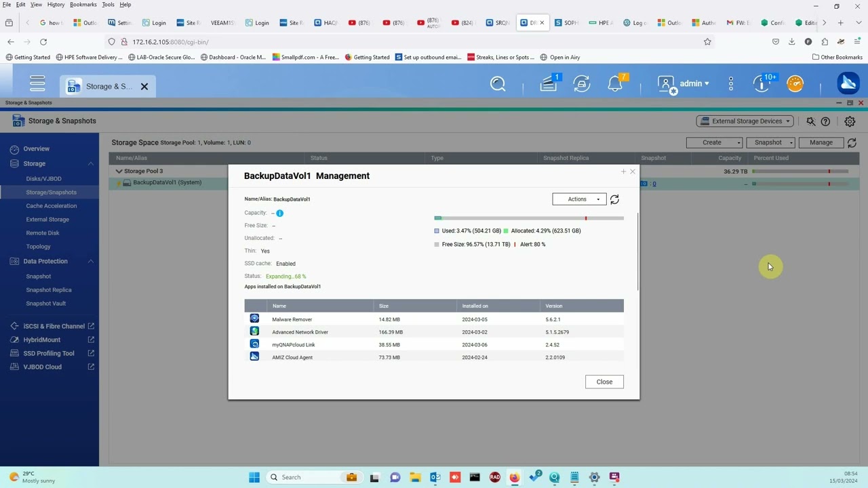Open the orange resource monitor gauge

(x=795, y=83)
